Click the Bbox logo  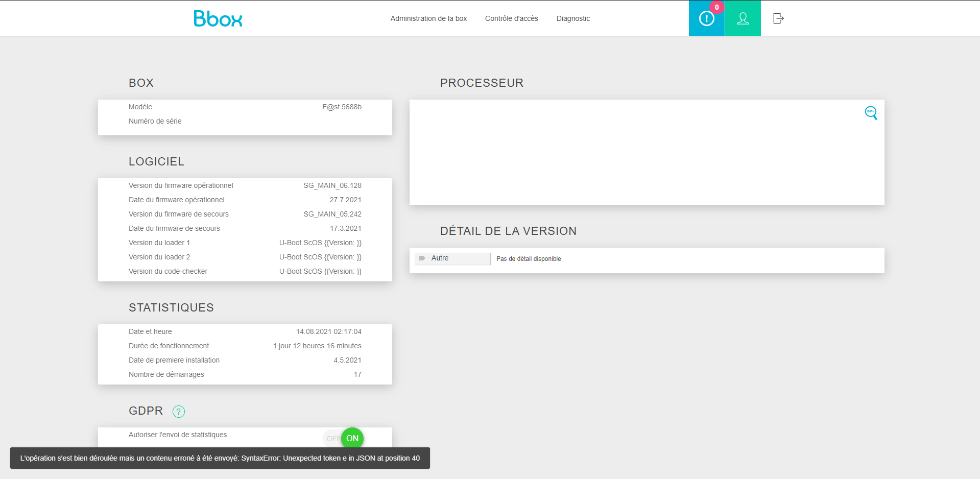click(218, 19)
